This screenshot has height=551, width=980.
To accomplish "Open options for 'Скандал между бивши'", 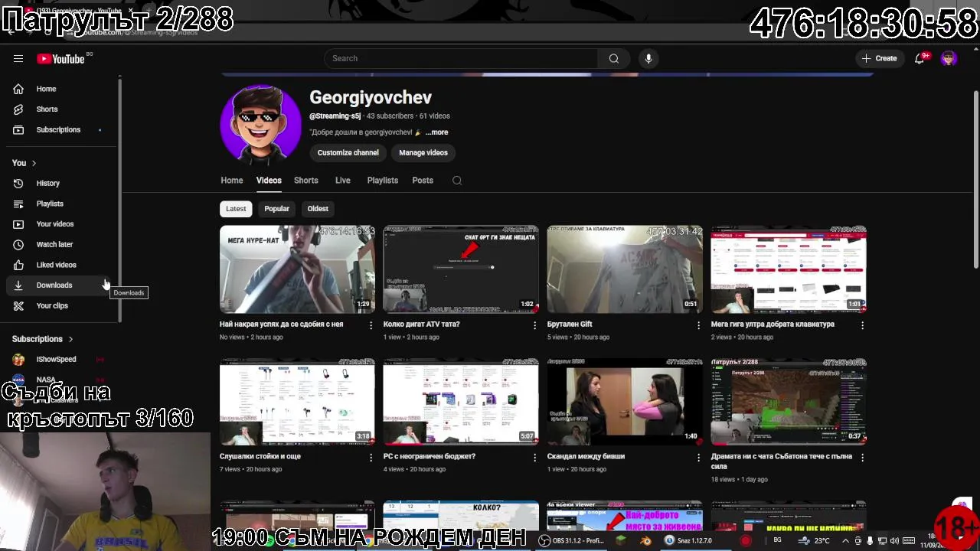I will click(698, 458).
